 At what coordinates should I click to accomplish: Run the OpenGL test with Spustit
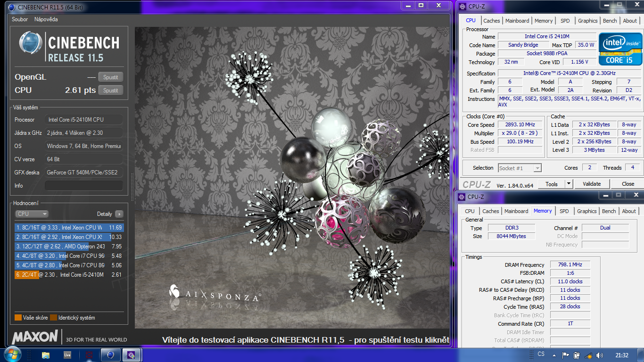click(111, 77)
